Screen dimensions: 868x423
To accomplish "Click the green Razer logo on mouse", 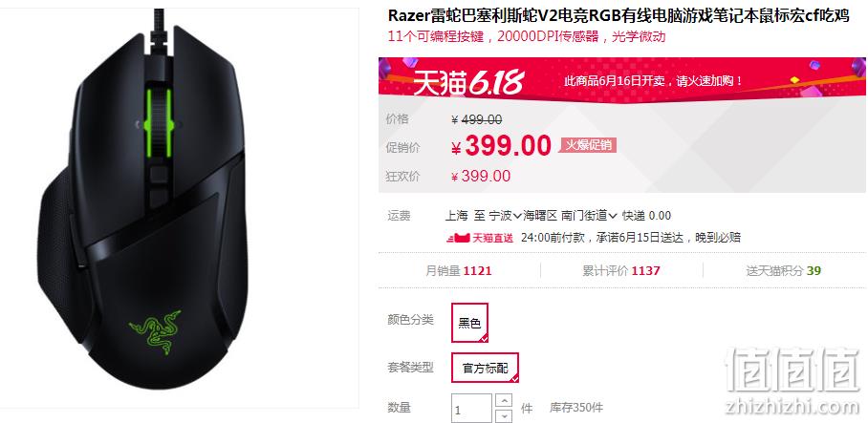I will [155, 331].
